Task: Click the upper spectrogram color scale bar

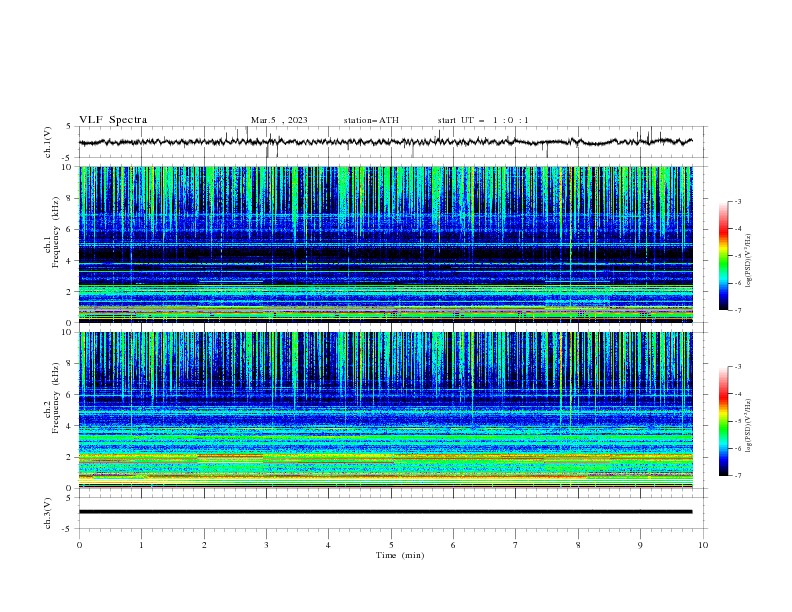Action: [x=724, y=255]
